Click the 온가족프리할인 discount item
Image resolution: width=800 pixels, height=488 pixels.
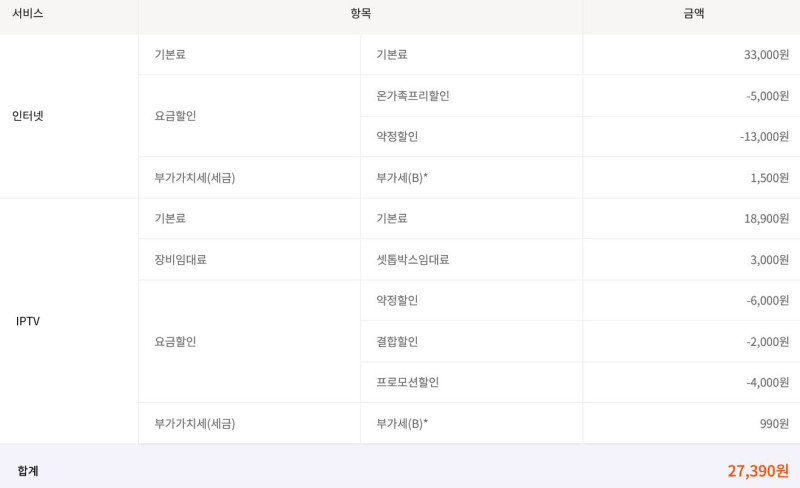[x=413, y=96]
